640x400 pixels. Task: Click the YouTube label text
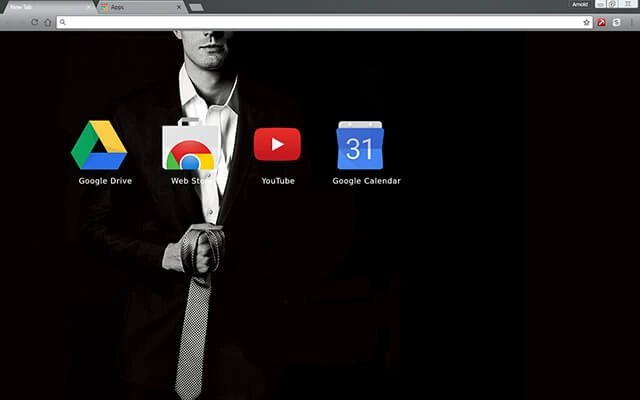pyautogui.click(x=278, y=181)
